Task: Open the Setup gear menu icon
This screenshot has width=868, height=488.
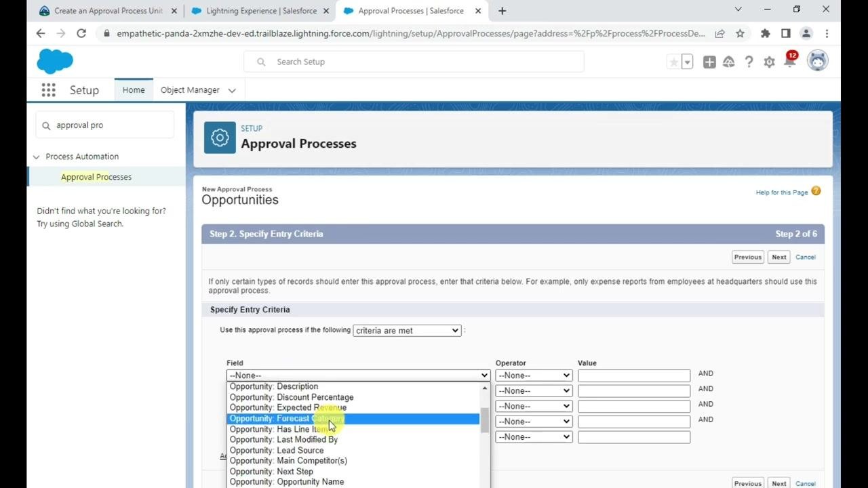Action: click(769, 62)
